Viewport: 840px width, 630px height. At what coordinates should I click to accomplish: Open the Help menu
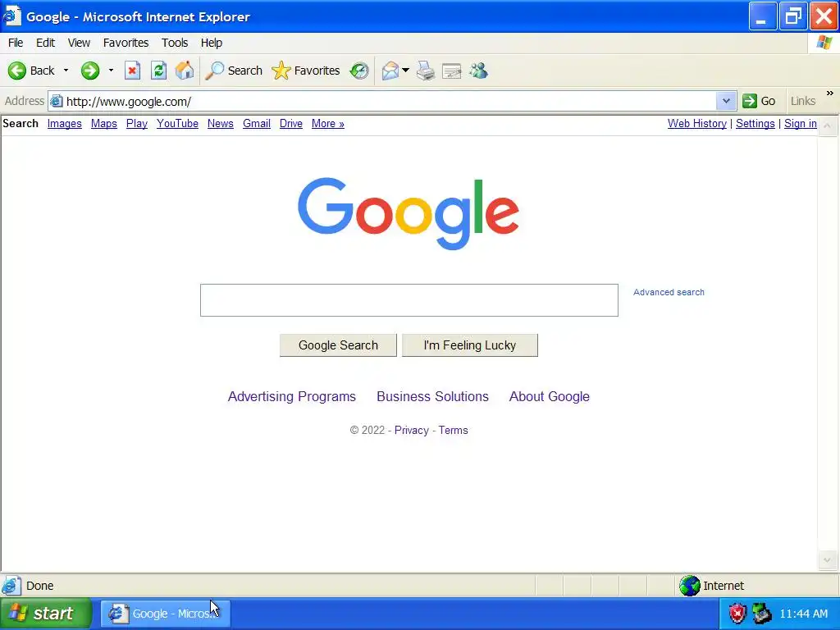(212, 43)
